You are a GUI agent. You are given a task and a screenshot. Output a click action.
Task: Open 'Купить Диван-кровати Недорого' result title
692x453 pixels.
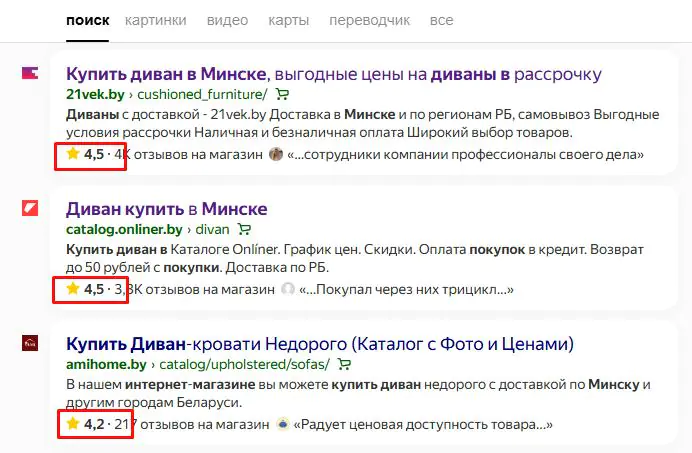320,344
